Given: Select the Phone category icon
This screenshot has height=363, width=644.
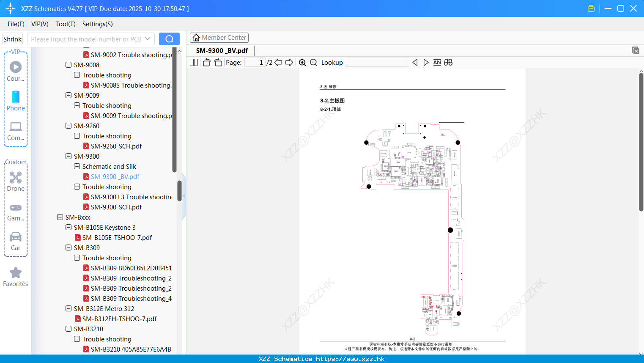Looking at the screenshot, I should coord(16,97).
